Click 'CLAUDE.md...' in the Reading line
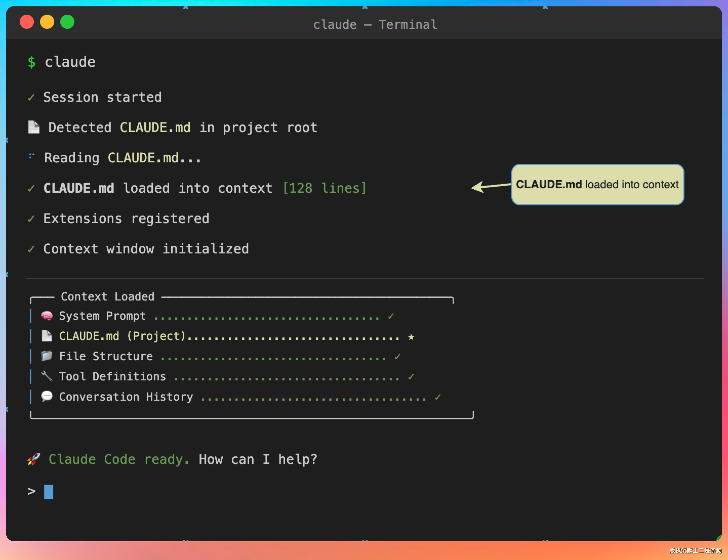 (154, 158)
